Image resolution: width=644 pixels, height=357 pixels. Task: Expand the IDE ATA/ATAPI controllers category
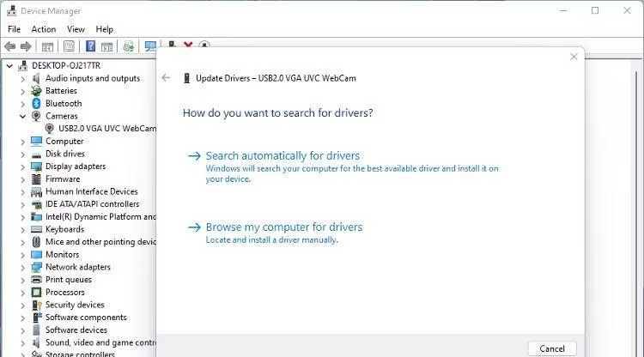tap(22, 204)
